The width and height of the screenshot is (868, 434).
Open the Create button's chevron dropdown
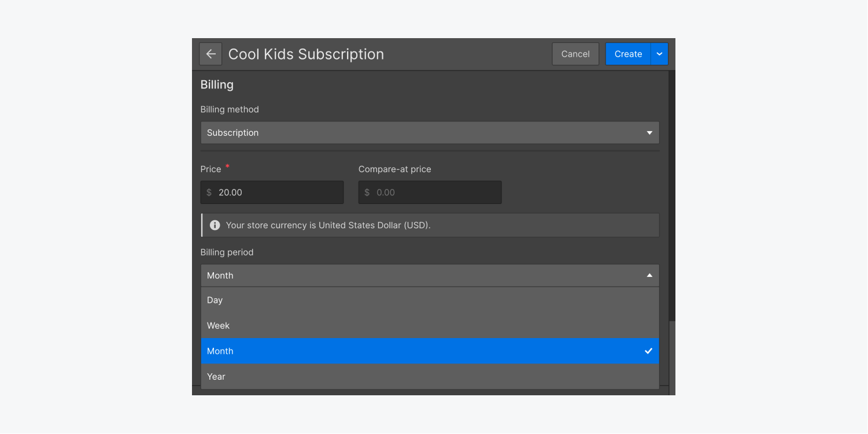pyautogui.click(x=660, y=54)
